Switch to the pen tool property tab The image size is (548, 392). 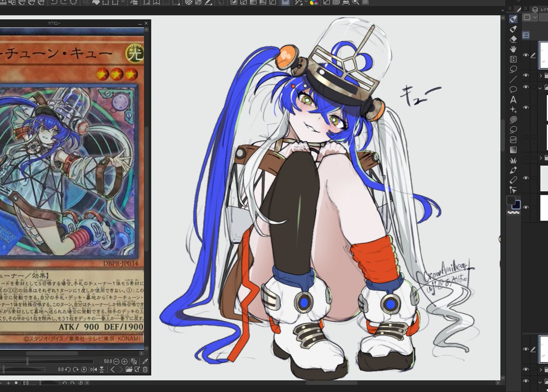point(519,9)
